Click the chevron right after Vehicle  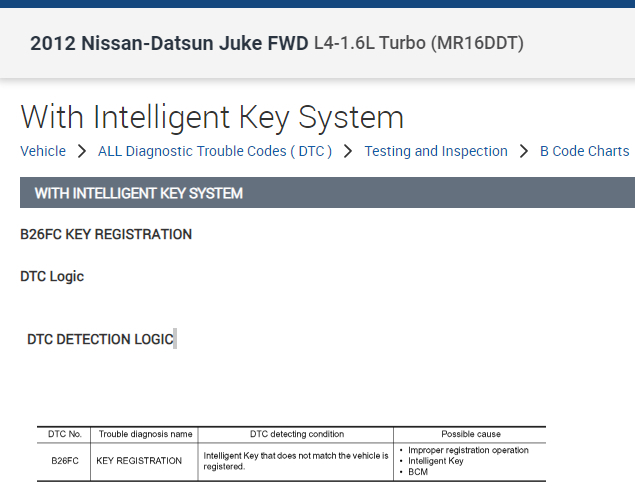click(x=82, y=151)
